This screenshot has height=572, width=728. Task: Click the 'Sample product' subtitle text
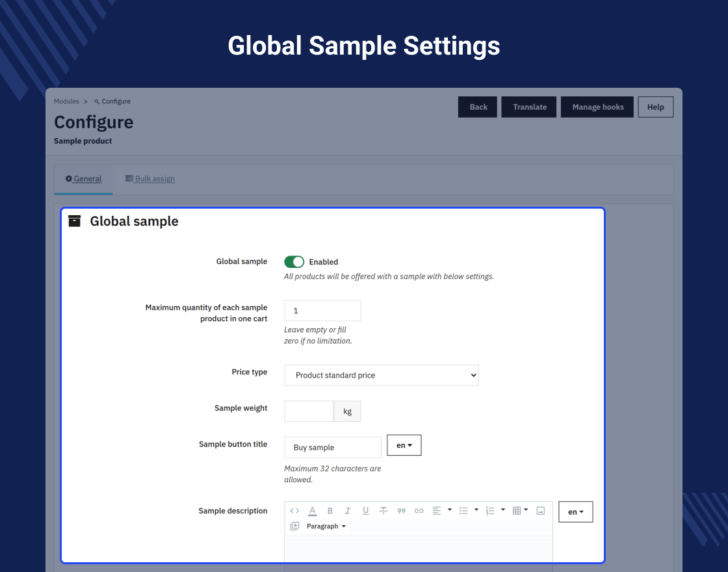[x=83, y=140]
